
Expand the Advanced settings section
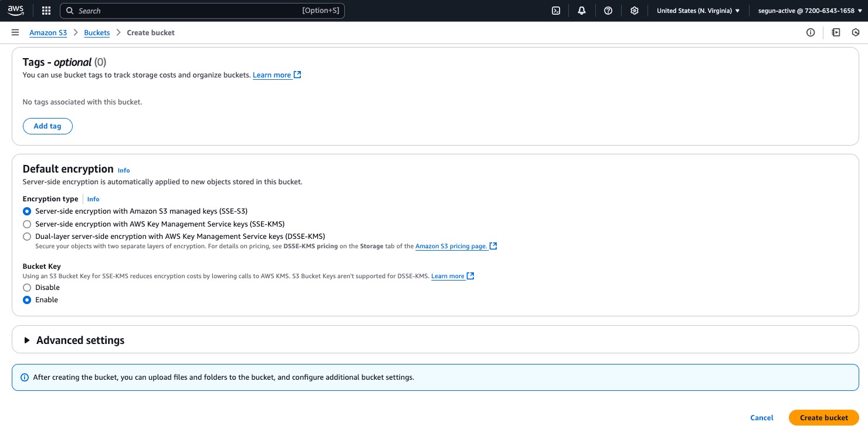(x=80, y=340)
